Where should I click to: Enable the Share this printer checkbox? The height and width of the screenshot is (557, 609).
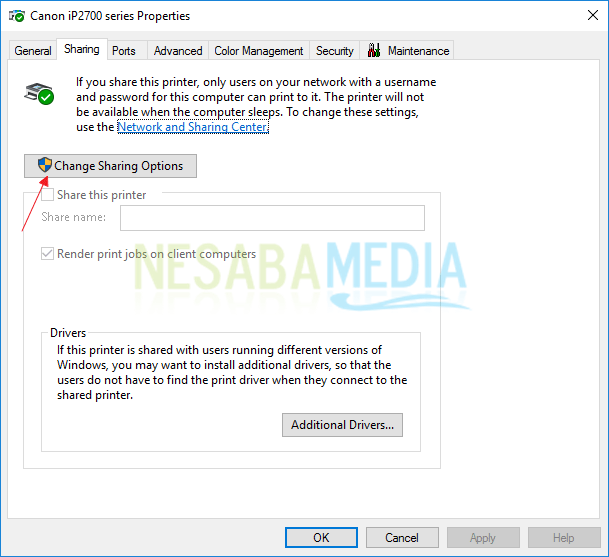click(x=47, y=195)
